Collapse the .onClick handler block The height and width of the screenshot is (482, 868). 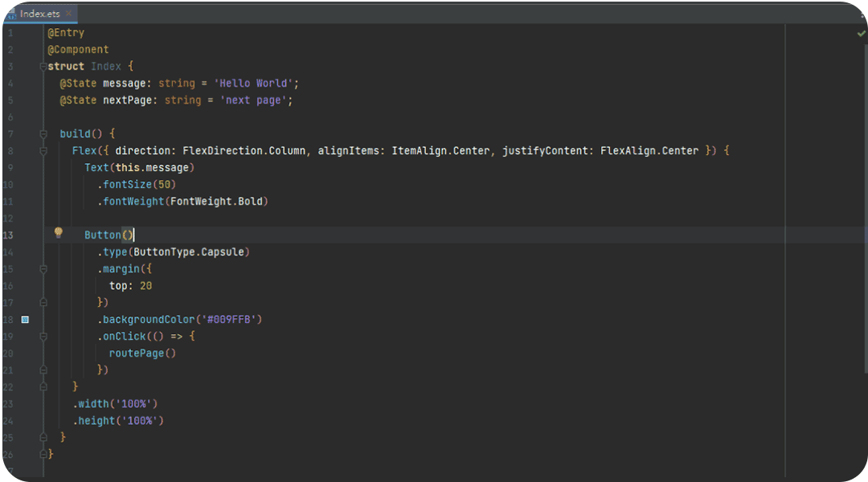pyautogui.click(x=43, y=337)
